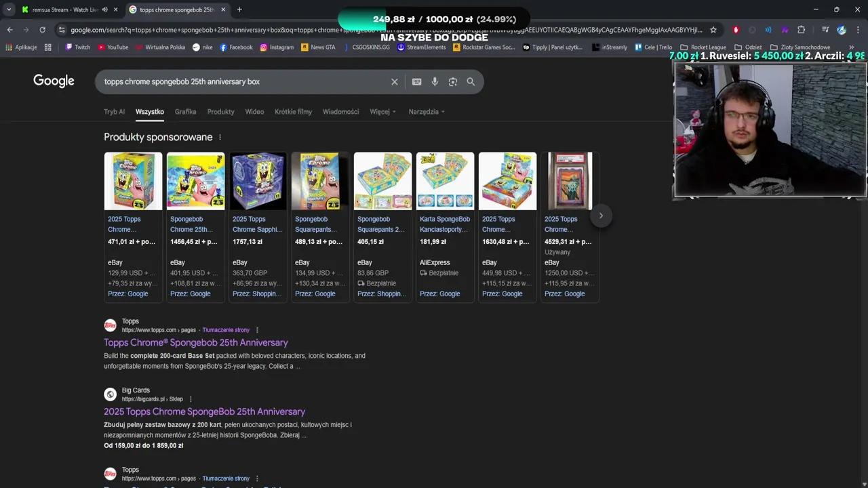The width and height of the screenshot is (868, 488).
Task: Open a new browser tab with plus
Action: click(239, 9)
